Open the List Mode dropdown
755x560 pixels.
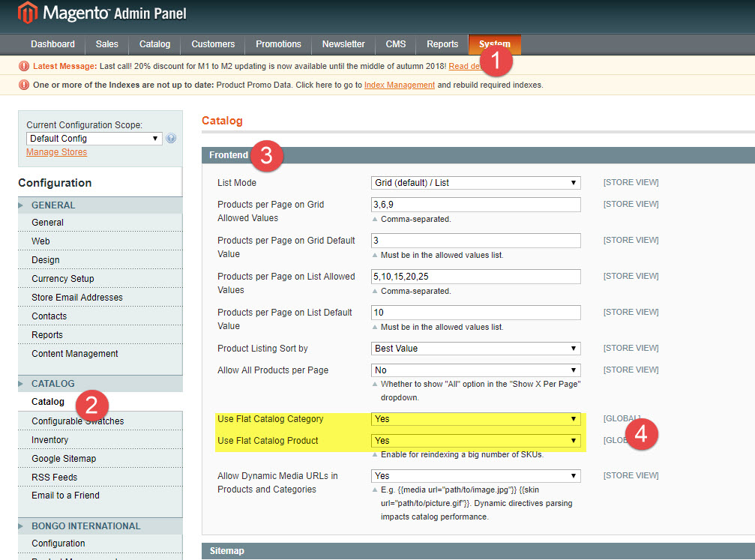476,182
